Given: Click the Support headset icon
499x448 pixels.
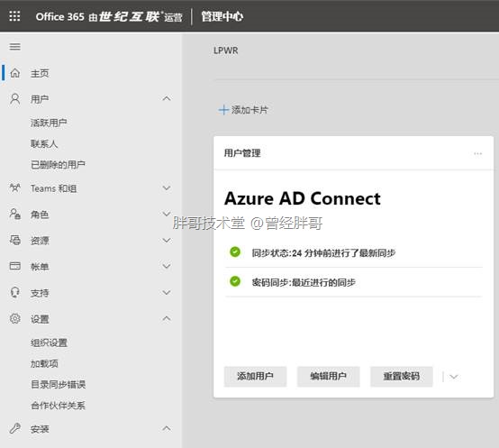Looking at the screenshot, I should click(15, 292).
